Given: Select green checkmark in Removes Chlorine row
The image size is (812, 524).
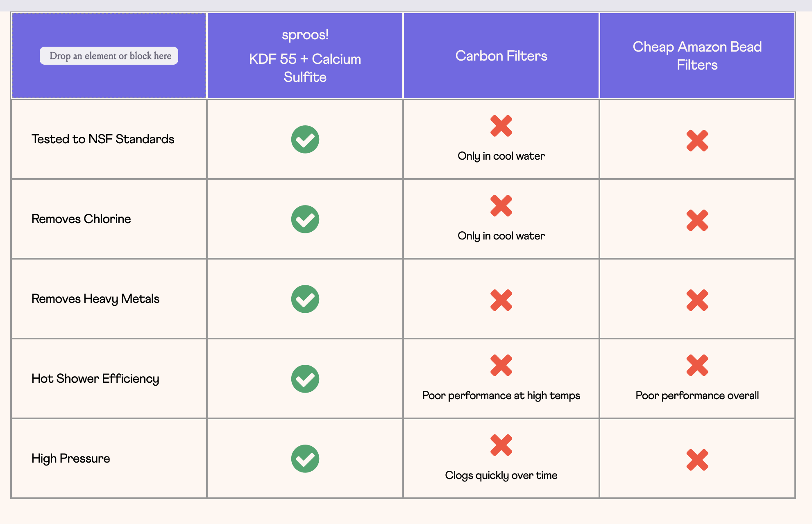Looking at the screenshot, I should (305, 219).
